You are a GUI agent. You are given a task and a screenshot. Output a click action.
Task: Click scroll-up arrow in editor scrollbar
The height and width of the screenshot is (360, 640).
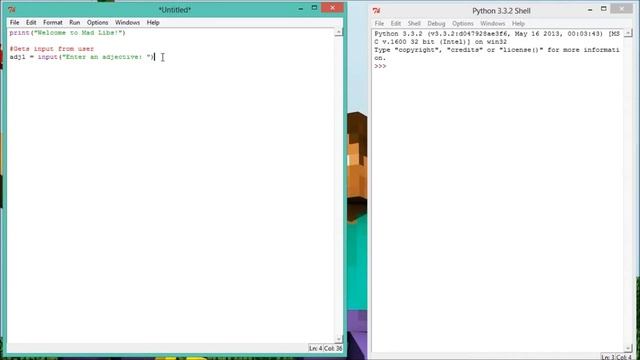(x=338, y=32)
